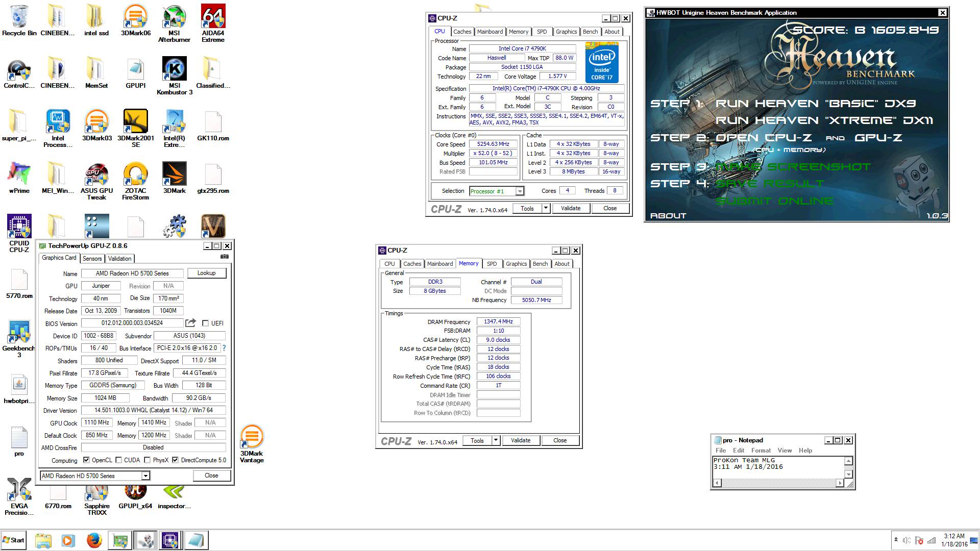The image size is (980, 551).
Task: Expand Tools dropdown arrow in CPU-Z CPU window
Action: [546, 208]
